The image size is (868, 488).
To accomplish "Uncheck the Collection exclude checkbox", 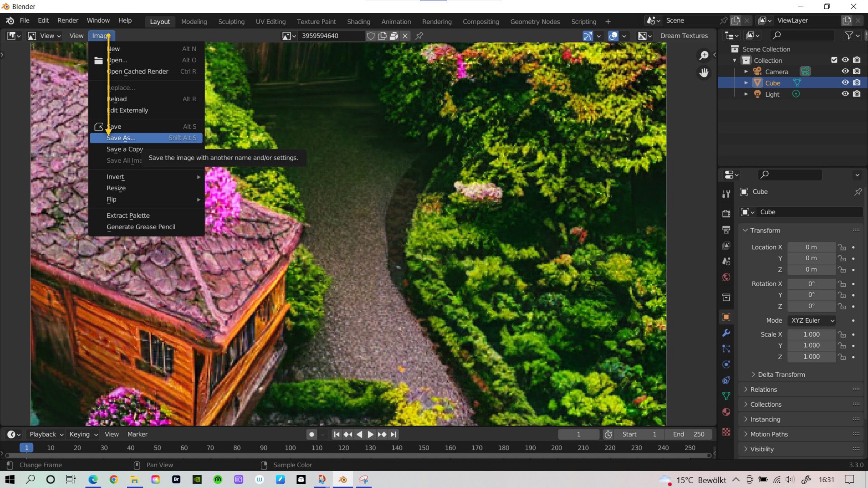I will [x=834, y=60].
